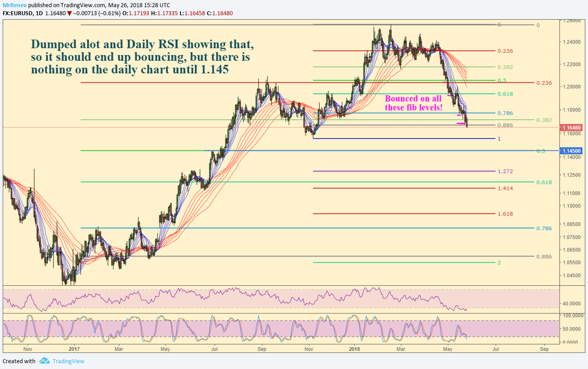Select the red 1.16480 current price tag
Screen dimensions: 588x369
pyautogui.click(x=572, y=127)
